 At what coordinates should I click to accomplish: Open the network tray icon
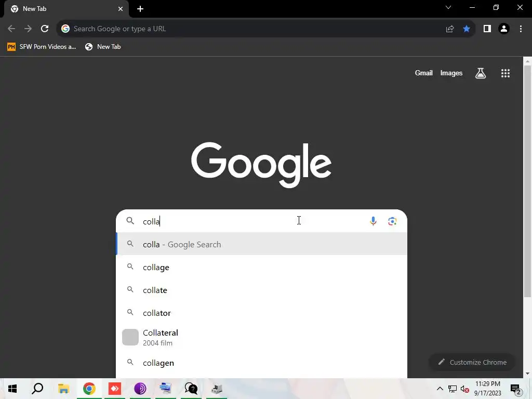click(x=453, y=389)
